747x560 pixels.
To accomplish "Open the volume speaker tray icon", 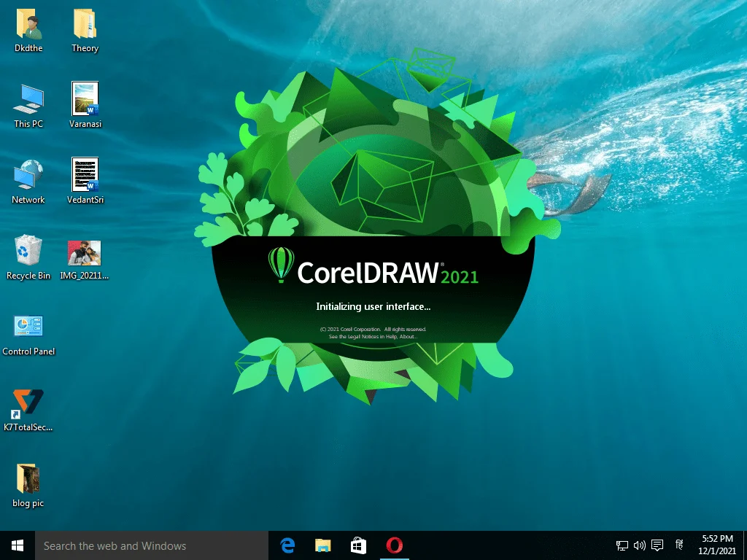I will tap(639, 545).
